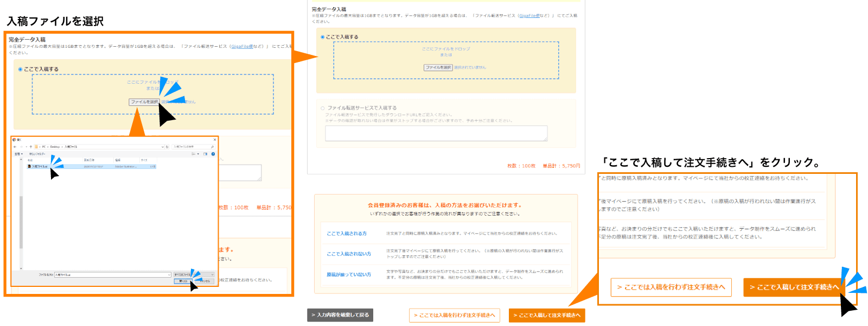Toggle the preview pane icon in file dialog
868x326 pixels.
point(205,154)
